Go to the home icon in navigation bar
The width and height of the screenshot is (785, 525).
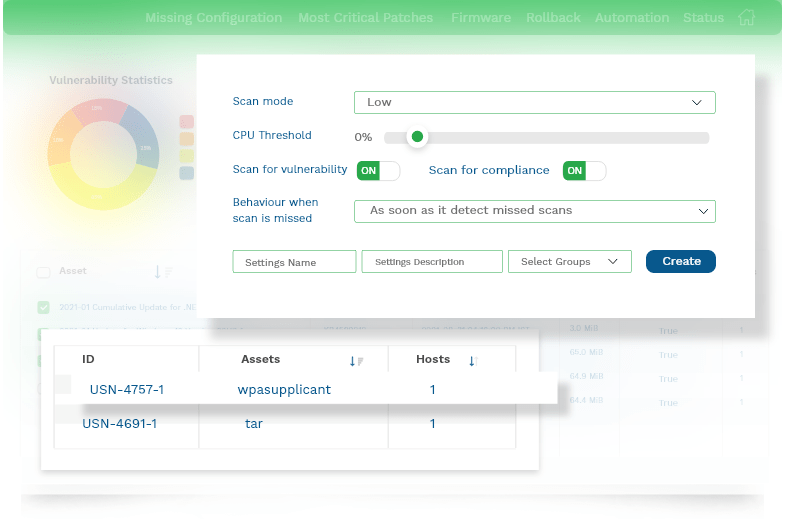coord(746,18)
